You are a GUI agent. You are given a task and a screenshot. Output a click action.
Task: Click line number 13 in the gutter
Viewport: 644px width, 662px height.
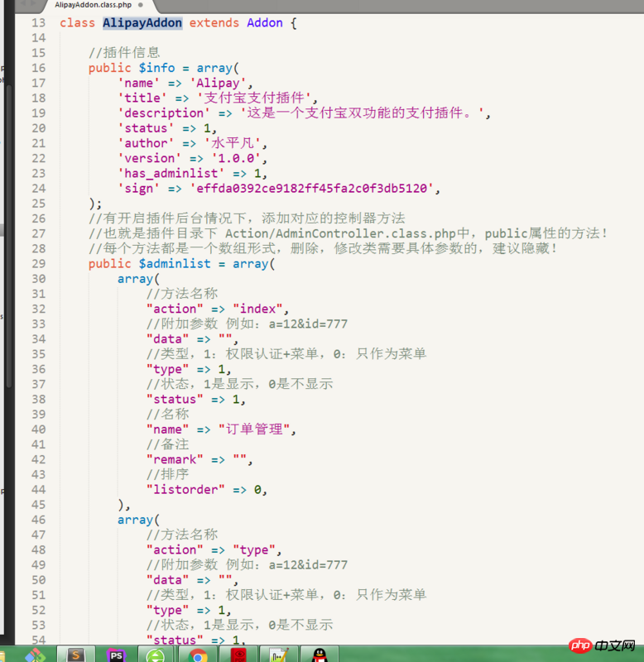tap(38, 22)
